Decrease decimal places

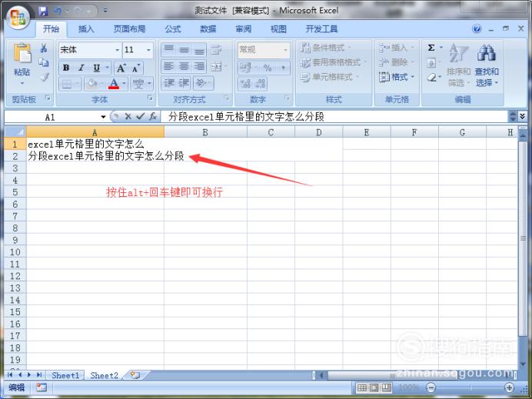pos(261,84)
